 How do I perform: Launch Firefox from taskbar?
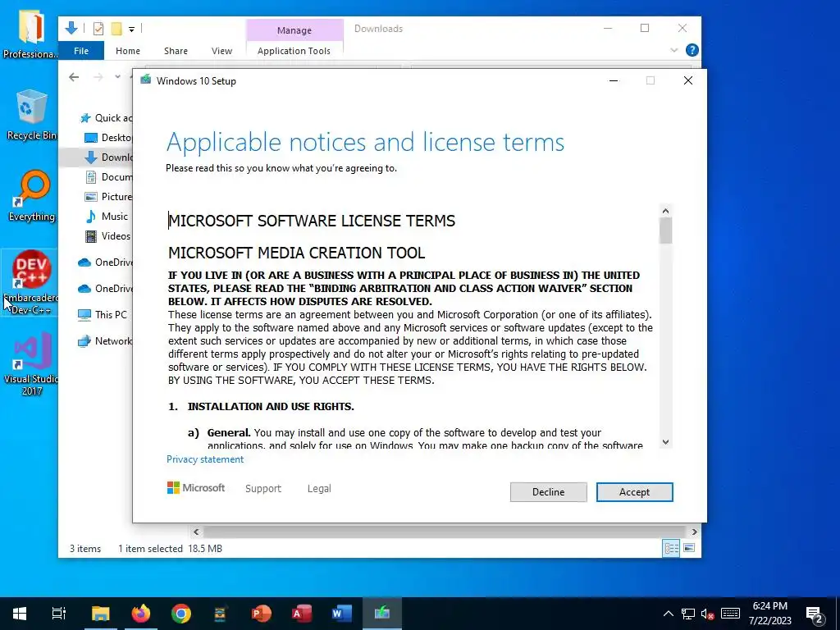point(141,614)
